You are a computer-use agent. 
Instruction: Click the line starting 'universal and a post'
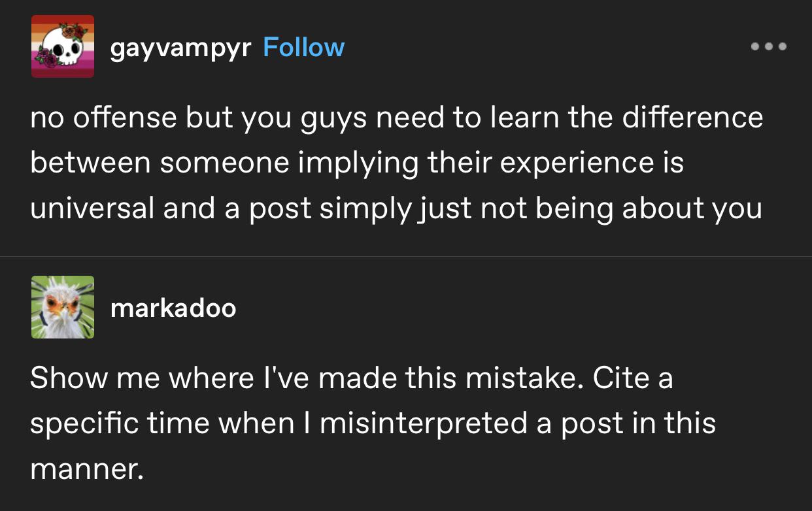pos(396,208)
